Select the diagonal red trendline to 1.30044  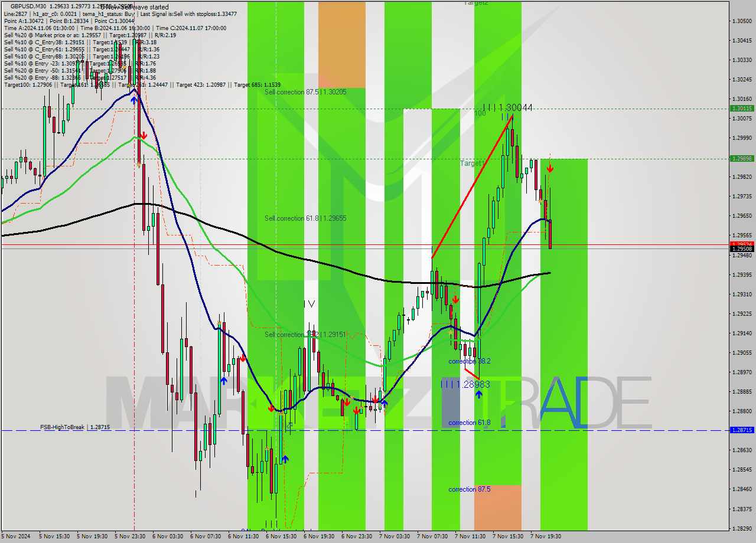[x=472, y=186]
